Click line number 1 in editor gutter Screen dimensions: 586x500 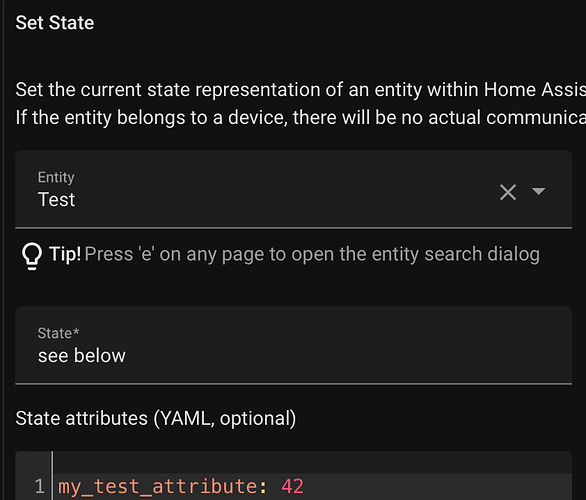tap(40, 487)
